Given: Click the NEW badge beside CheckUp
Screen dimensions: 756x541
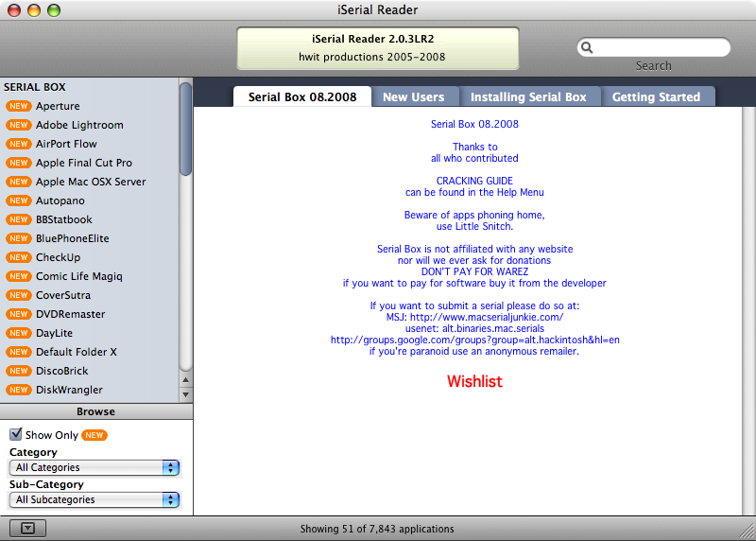Looking at the screenshot, I should (x=18, y=257).
